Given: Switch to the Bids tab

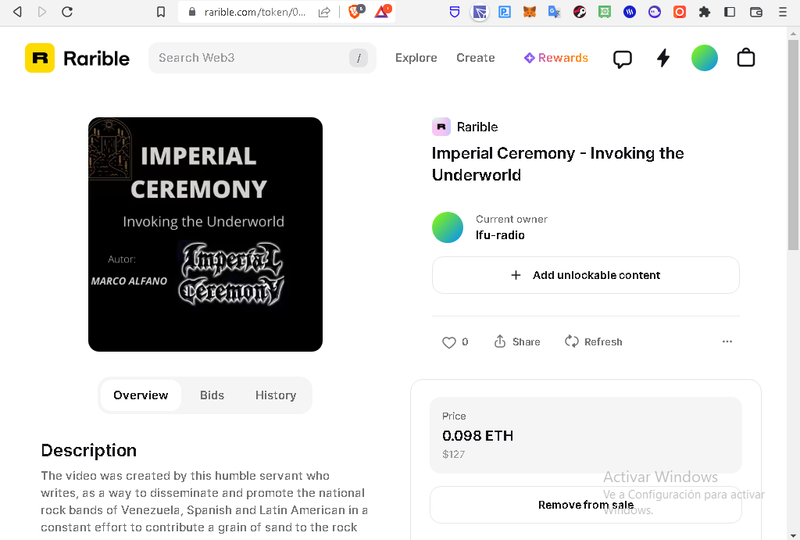Looking at the screenshot, I should click(212, 395).
